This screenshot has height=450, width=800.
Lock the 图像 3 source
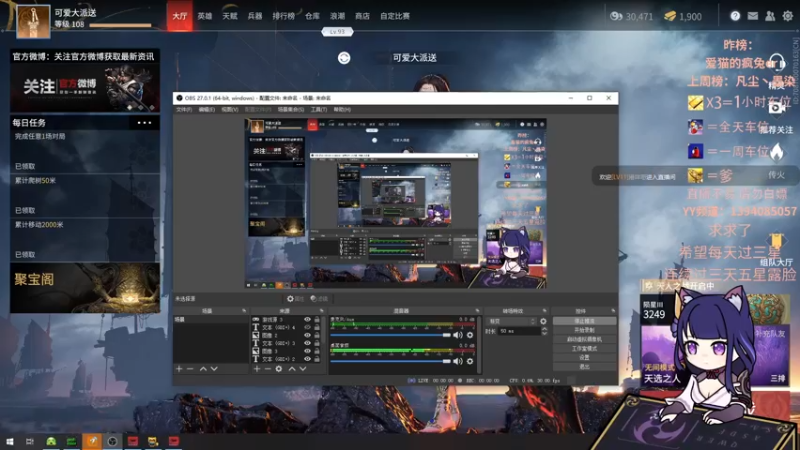pos(317,351)
